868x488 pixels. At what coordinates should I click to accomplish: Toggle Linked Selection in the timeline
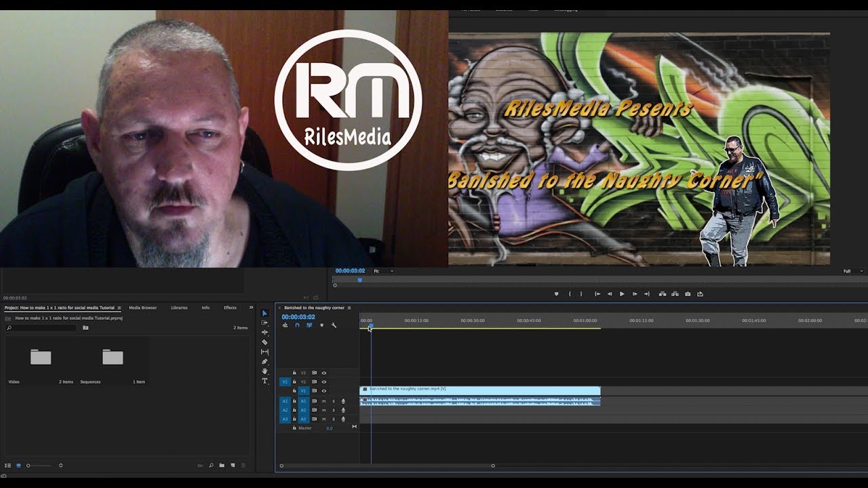309,325
